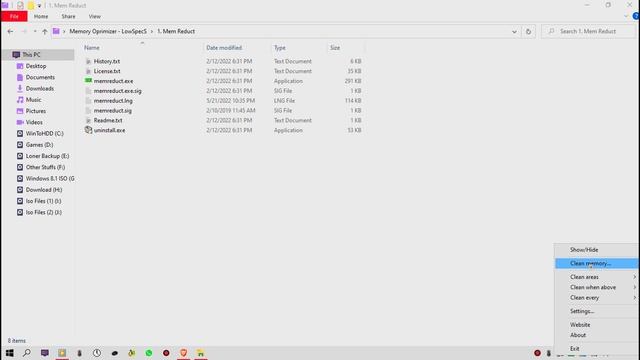Open taskbar search magnifier

tap(27, 353)
